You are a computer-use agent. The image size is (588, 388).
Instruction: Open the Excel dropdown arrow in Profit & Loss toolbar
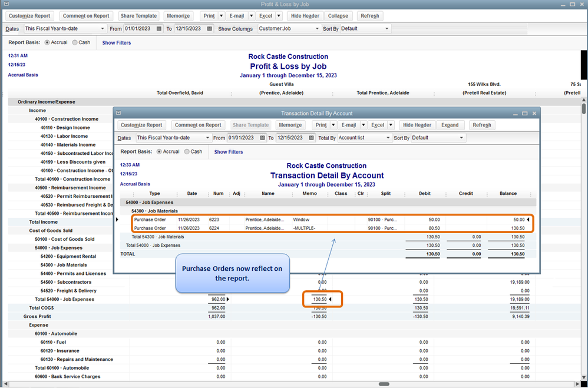point(279,16)
